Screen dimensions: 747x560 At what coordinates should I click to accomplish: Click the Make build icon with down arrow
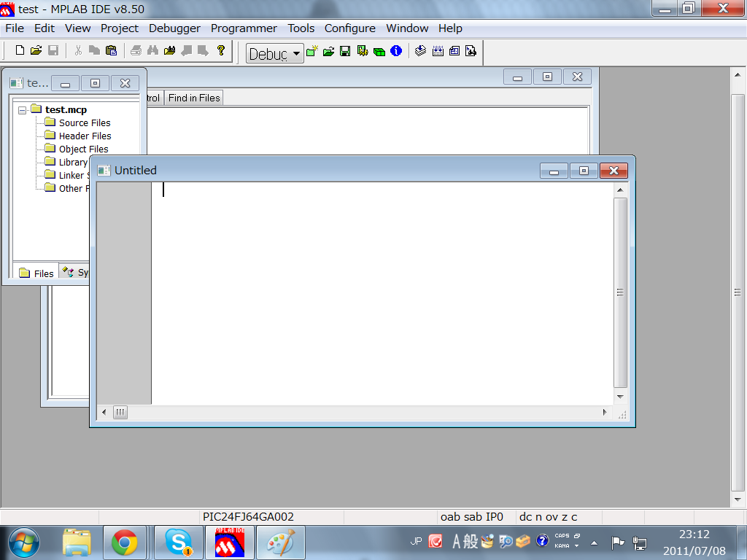(420, 51)
